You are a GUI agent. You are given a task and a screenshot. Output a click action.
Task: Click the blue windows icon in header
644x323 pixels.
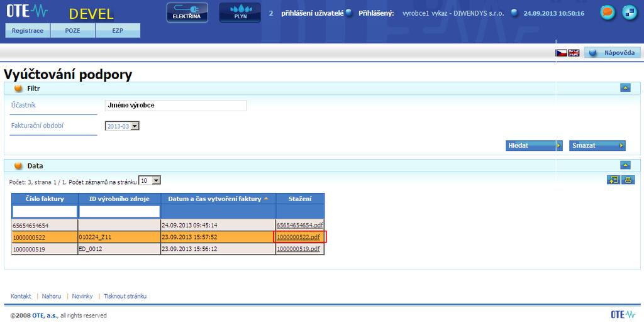630,13
